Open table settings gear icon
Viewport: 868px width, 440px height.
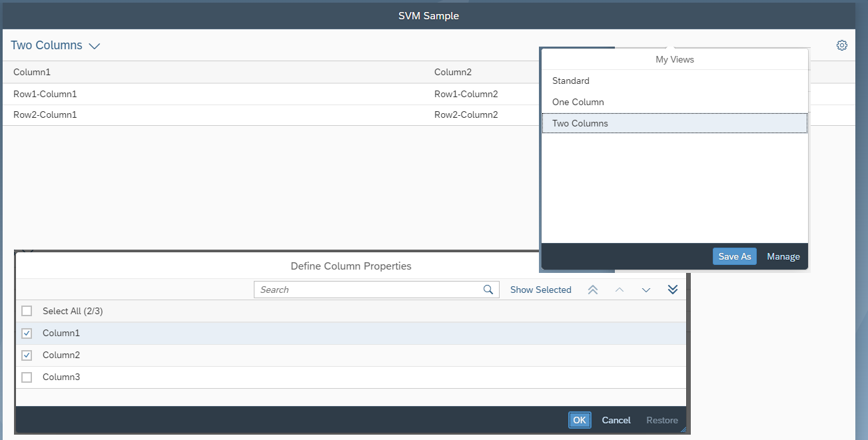pos(842,45)
